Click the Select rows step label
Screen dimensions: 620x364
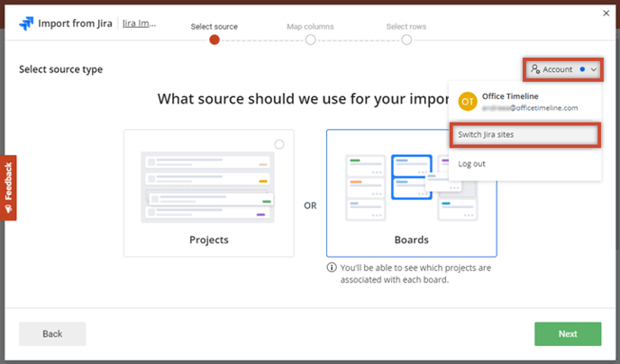pos(406,26)
